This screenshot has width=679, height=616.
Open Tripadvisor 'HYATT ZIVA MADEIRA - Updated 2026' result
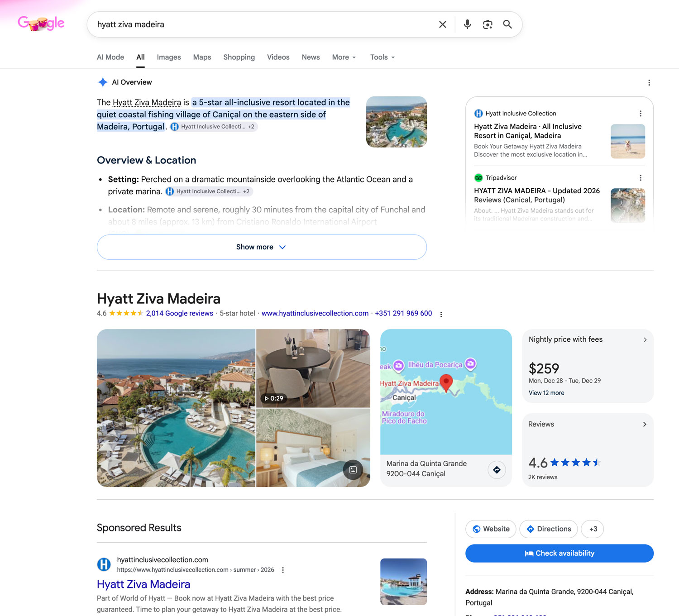[537, 196]
